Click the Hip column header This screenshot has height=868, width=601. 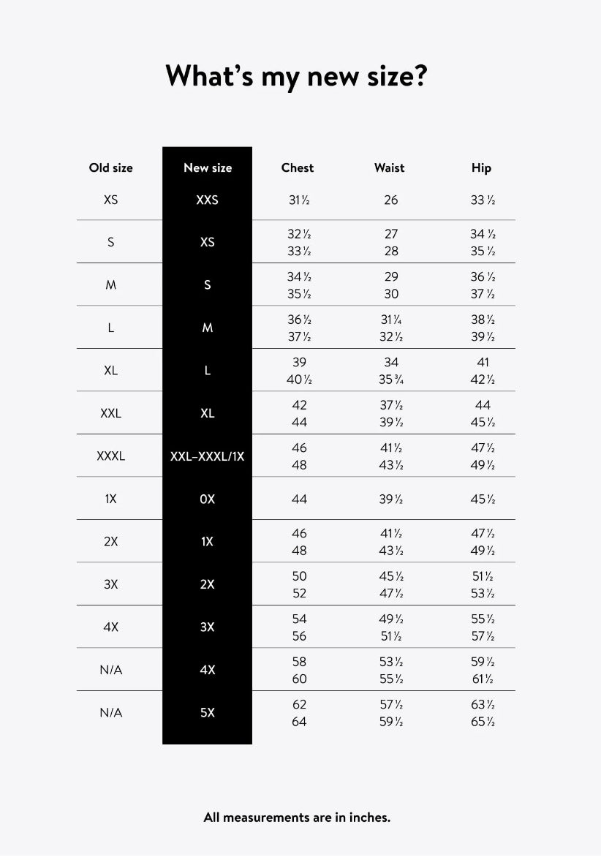(482, 167)
